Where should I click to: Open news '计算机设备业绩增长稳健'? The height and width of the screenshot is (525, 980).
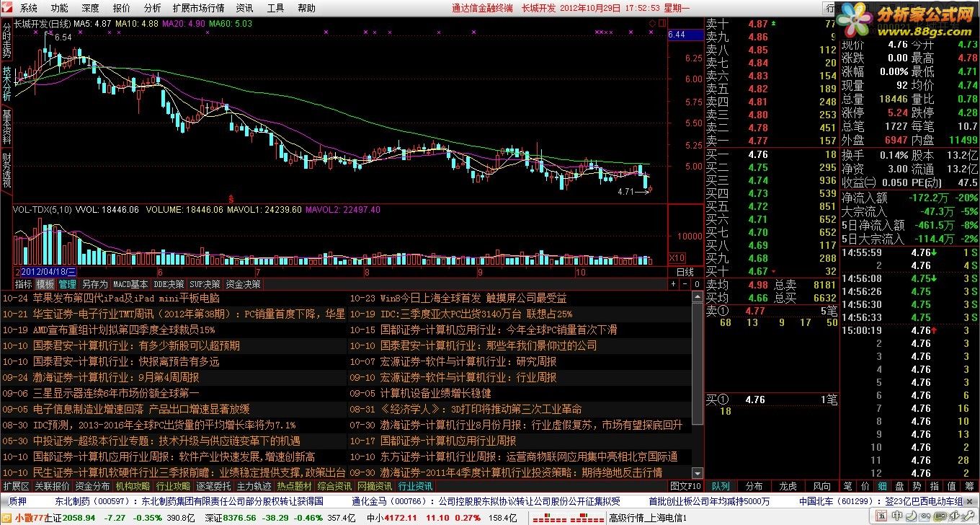click(x=436, y=393)
